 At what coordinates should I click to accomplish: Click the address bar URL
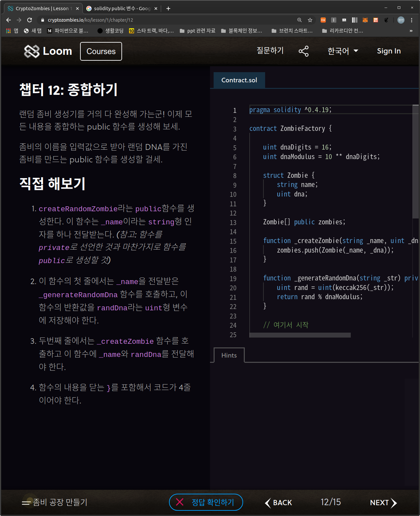coord(91,20)
